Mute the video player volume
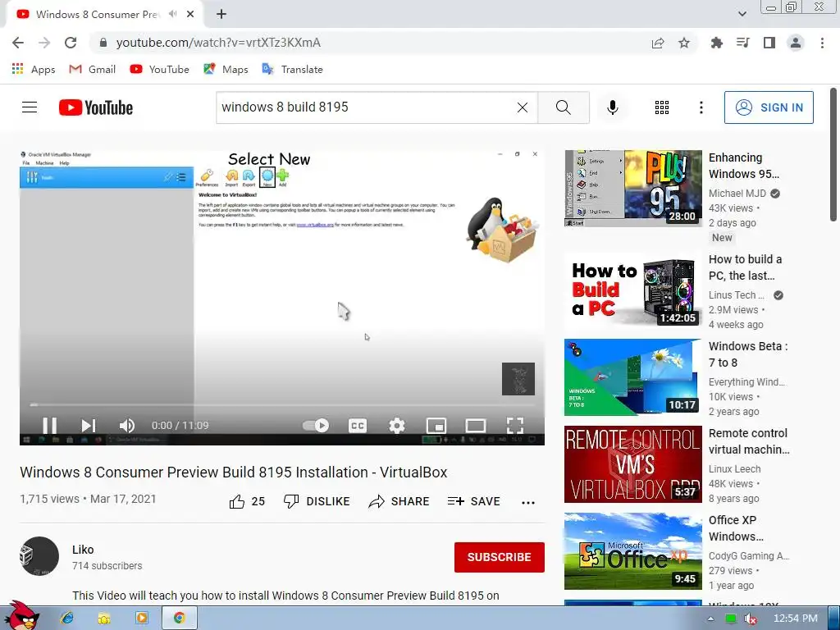Viewport: 840px width, 630px height. point(127,426)
